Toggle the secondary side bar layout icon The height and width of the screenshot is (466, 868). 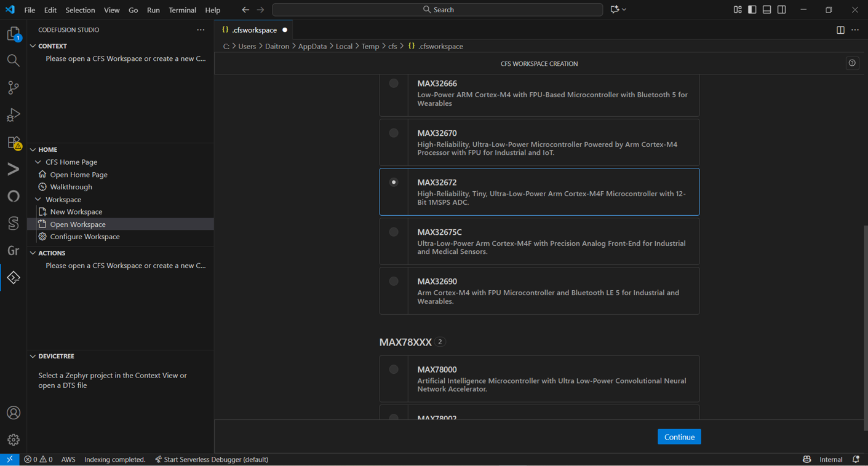point(782,10)
